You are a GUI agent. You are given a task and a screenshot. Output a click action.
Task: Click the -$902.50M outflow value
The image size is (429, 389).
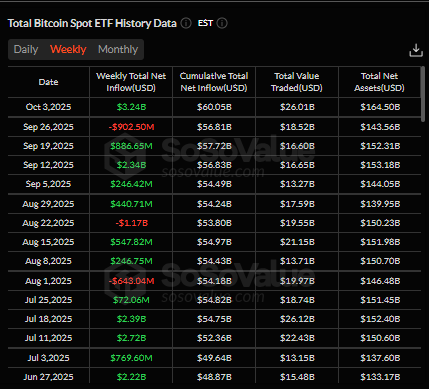[131, 127]
